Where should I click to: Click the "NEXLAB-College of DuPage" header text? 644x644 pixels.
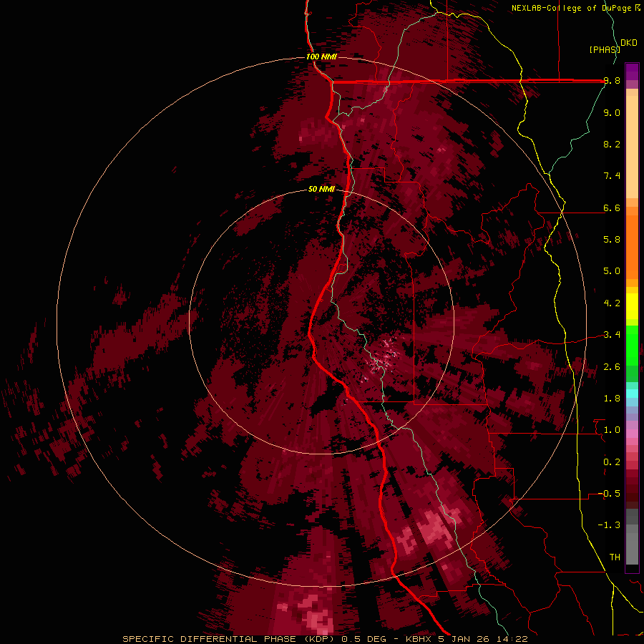[x=572, y=8]
